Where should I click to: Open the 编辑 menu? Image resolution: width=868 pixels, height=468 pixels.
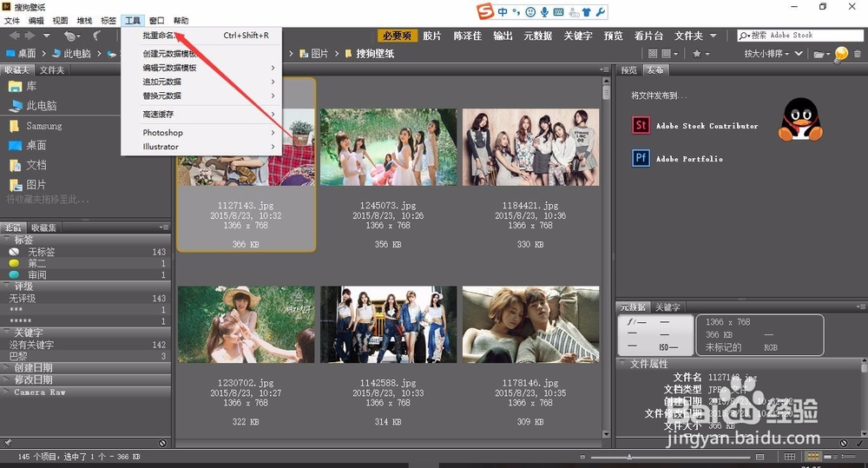click(x=36, y=21)
